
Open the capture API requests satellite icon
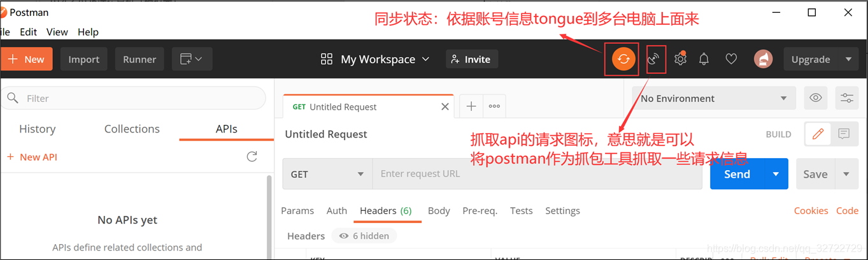(x=655, y=59)
